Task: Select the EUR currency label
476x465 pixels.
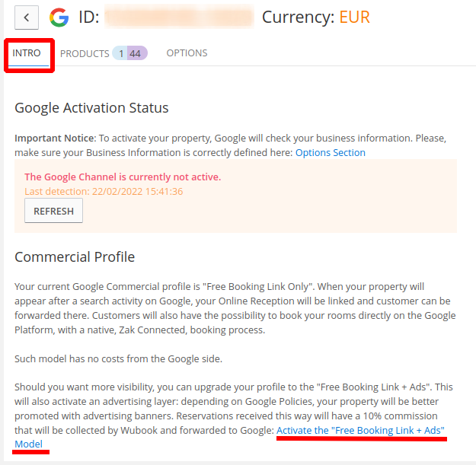Action: pyautogui.click(x=354, y=17)
